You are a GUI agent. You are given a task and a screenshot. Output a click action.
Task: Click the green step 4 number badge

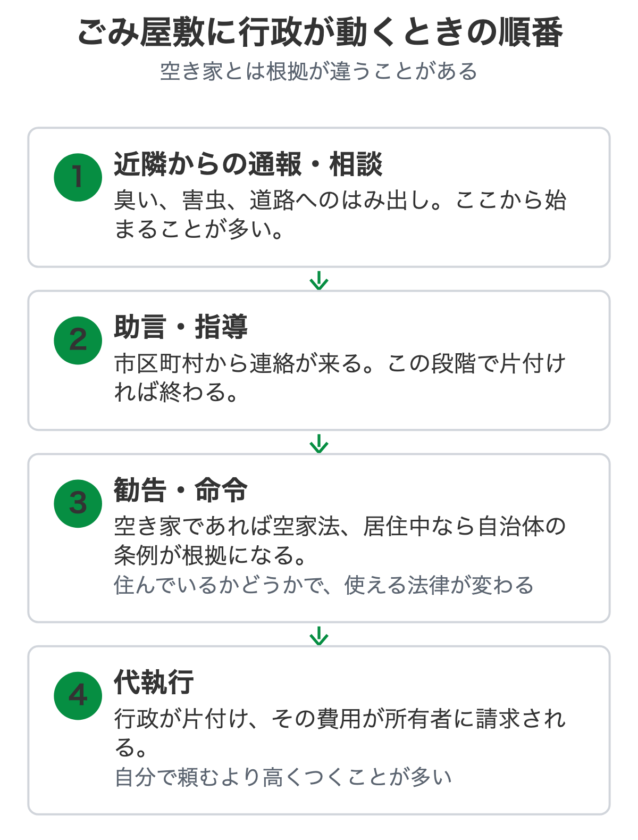coord(78,696)
